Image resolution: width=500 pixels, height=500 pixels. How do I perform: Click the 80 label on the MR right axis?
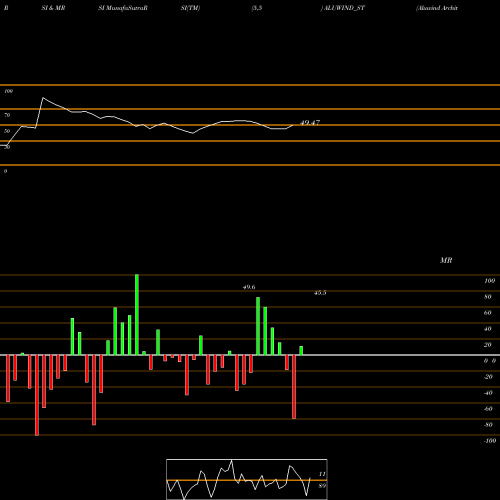tap(488, 297)
